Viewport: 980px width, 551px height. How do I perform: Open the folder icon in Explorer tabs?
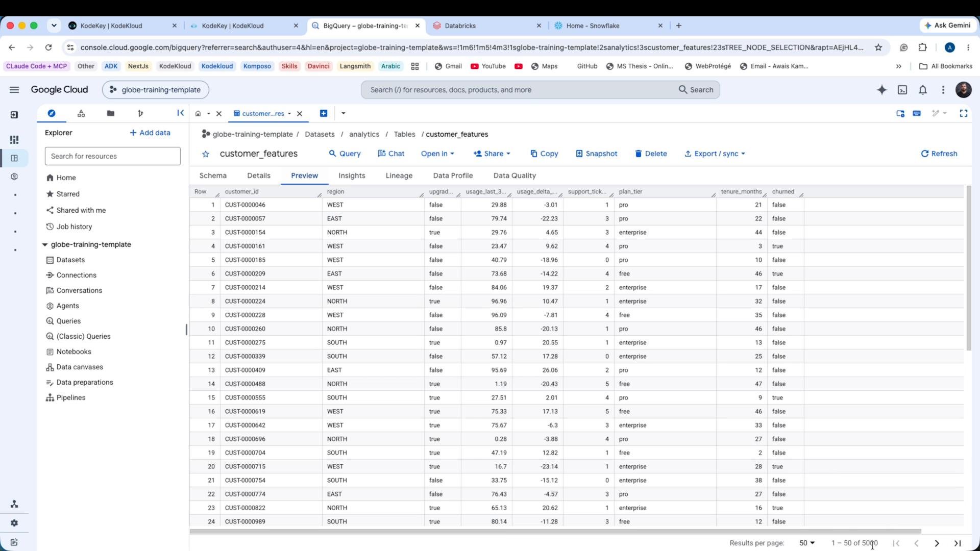pos(111,113)
